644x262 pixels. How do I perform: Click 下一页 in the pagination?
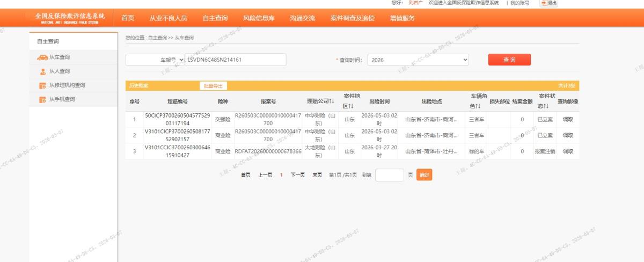click(298, 175)
